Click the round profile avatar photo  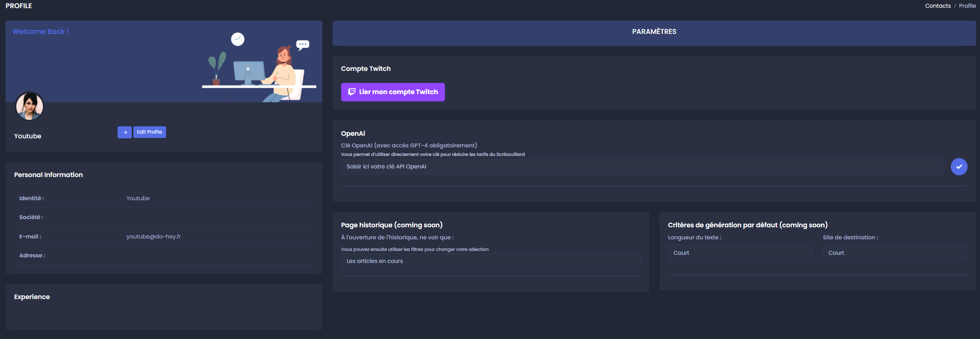point(30,107)
